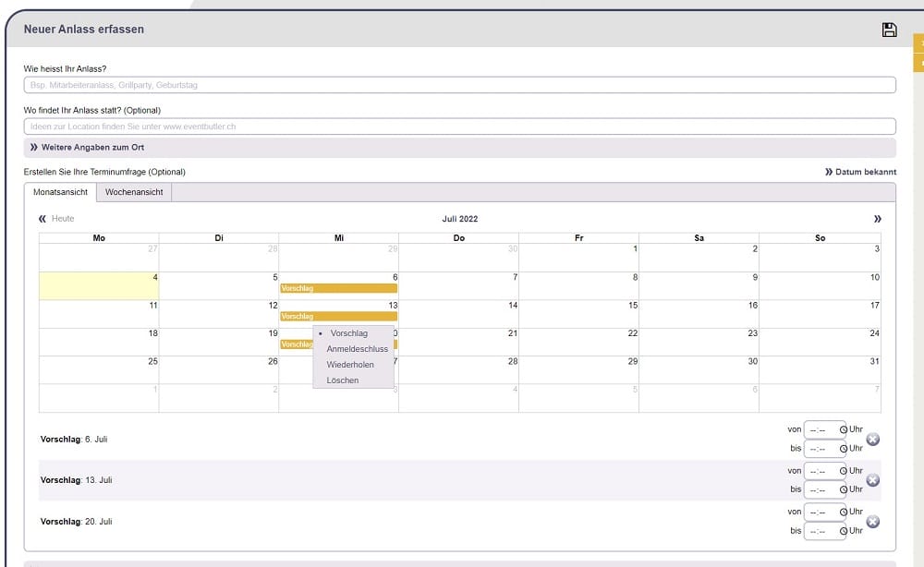Go to next month with right arrows
Screen dimensions: 924x567
(877, 219)
